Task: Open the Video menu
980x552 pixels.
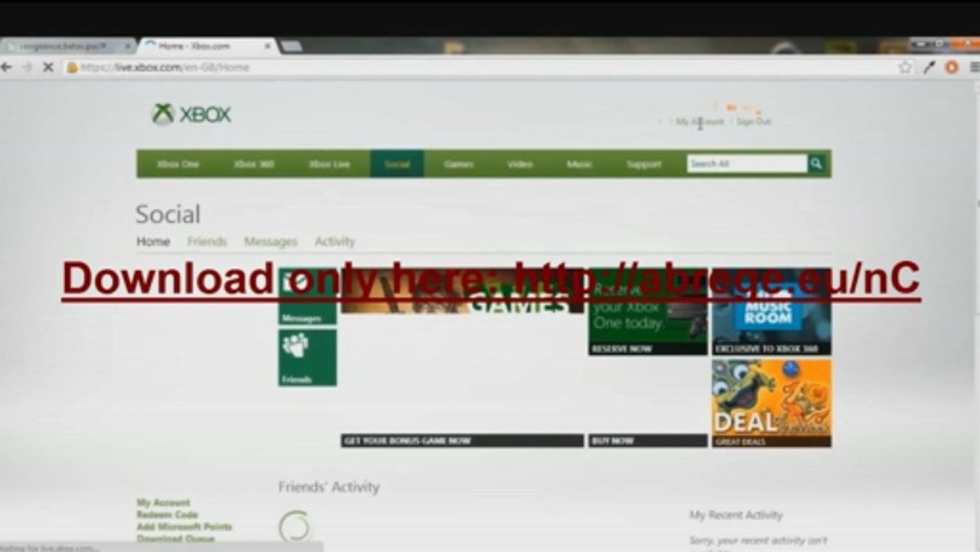Action: pyautogui.click(x=519, y=164)
